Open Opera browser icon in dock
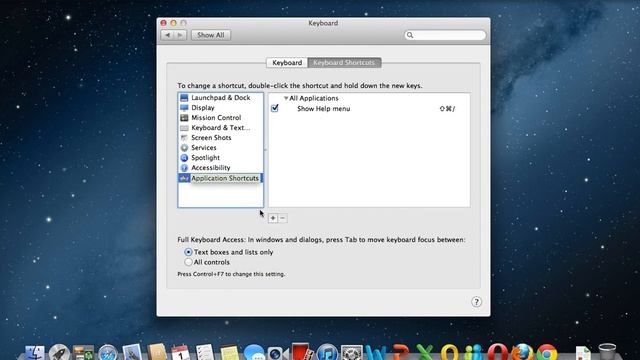Screen dimensions: 640x360 coord(498,353)
